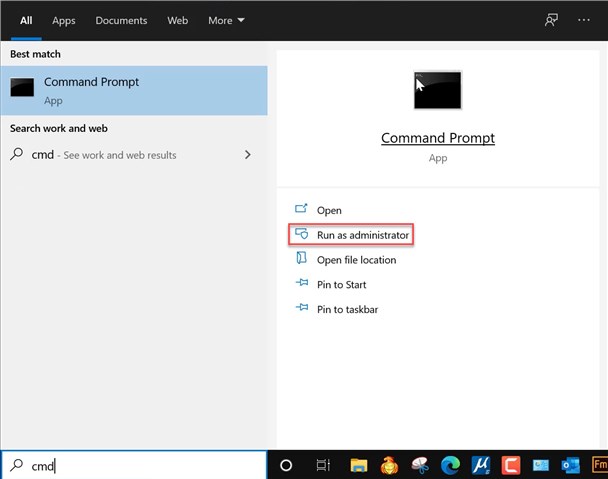Open the Apps search tab
Viewport: 608px width, 479px height.
click(64, 21)
